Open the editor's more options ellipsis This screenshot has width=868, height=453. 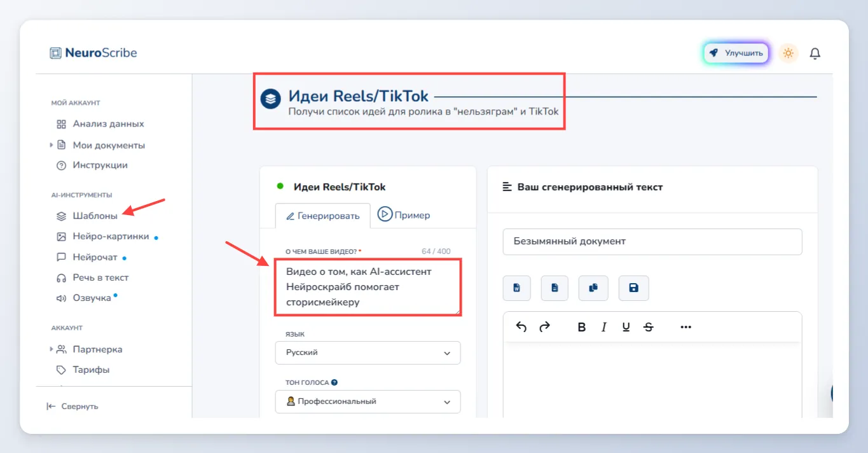click(x=685, y=327)
